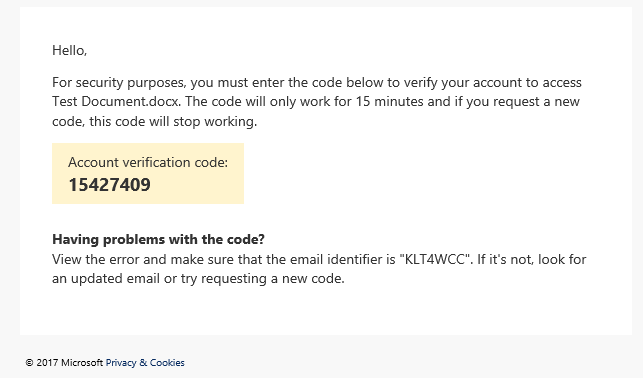Click the yellow verification code box

[x=148, y=173]
